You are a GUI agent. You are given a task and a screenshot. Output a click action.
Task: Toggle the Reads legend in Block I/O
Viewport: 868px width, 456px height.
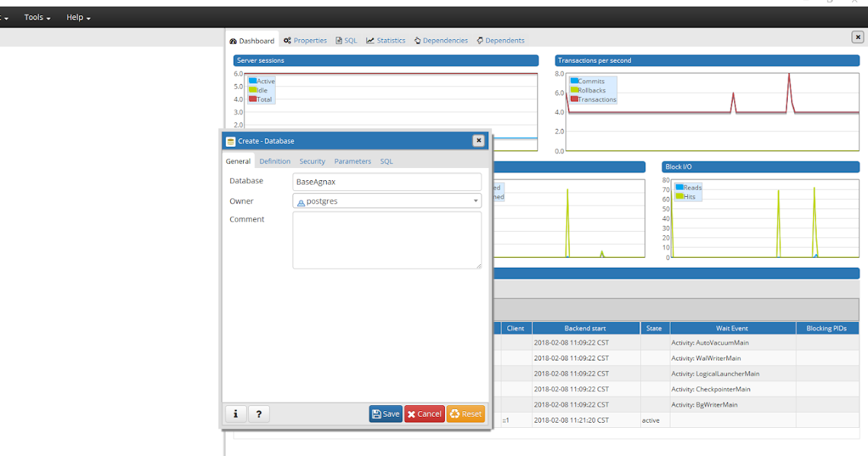[688, 187]
